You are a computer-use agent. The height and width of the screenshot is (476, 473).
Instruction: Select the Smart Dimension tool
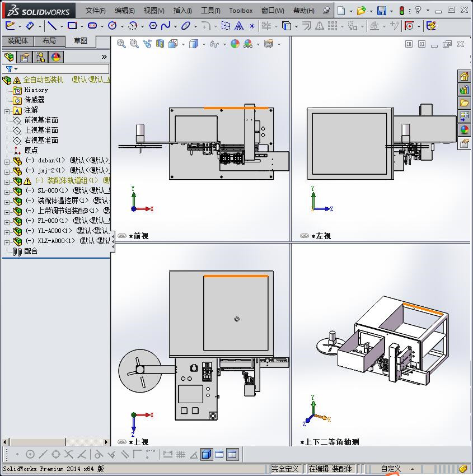[30, 26]
